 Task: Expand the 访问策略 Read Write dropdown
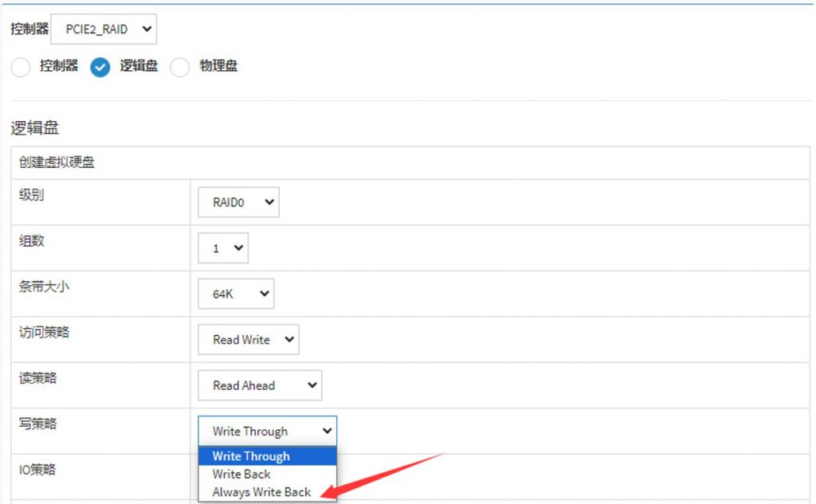[x=248, y=340]
